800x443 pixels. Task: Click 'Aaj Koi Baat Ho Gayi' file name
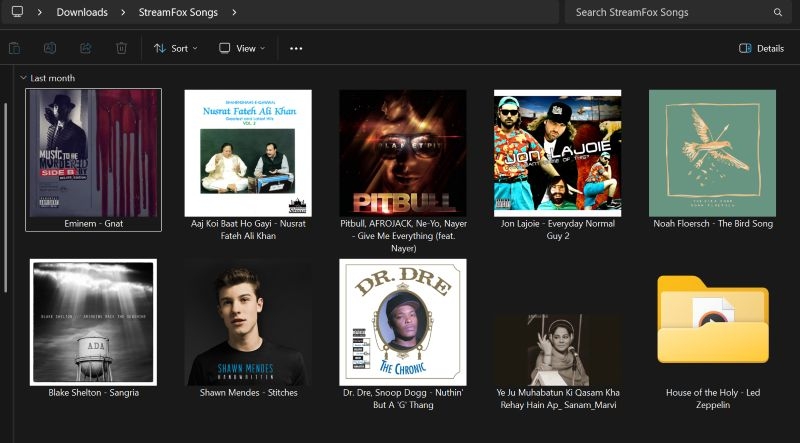tap(248, 230)
